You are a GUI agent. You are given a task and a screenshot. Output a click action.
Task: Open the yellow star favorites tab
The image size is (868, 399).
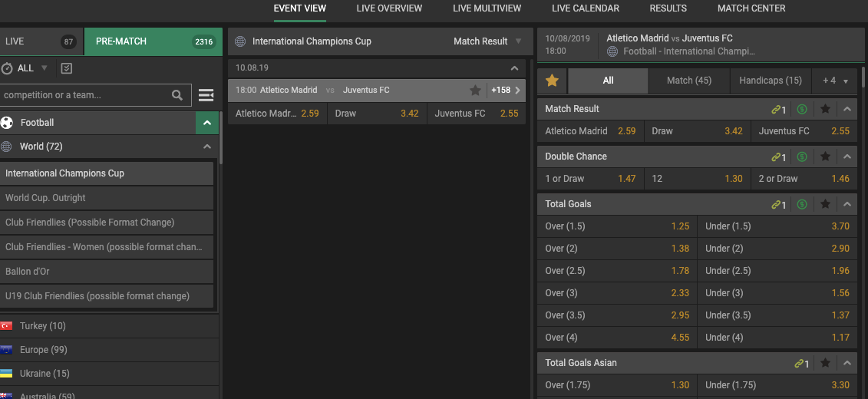552,81
